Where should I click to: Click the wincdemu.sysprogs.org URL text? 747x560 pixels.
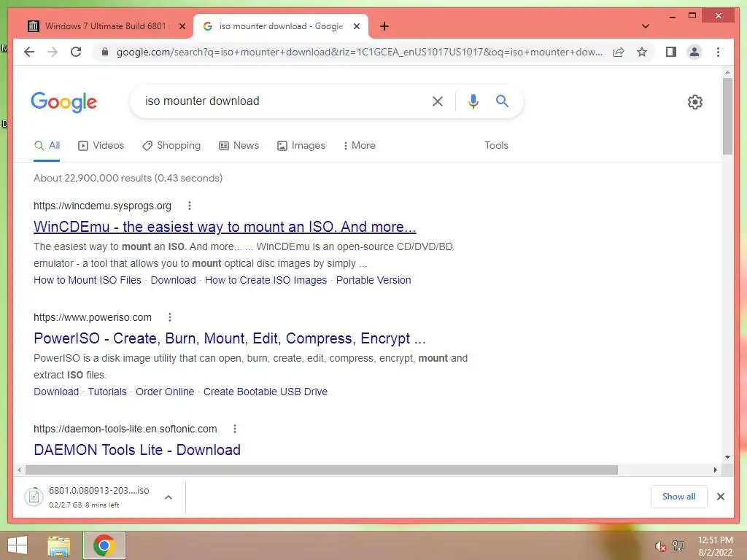click(102, 206)
